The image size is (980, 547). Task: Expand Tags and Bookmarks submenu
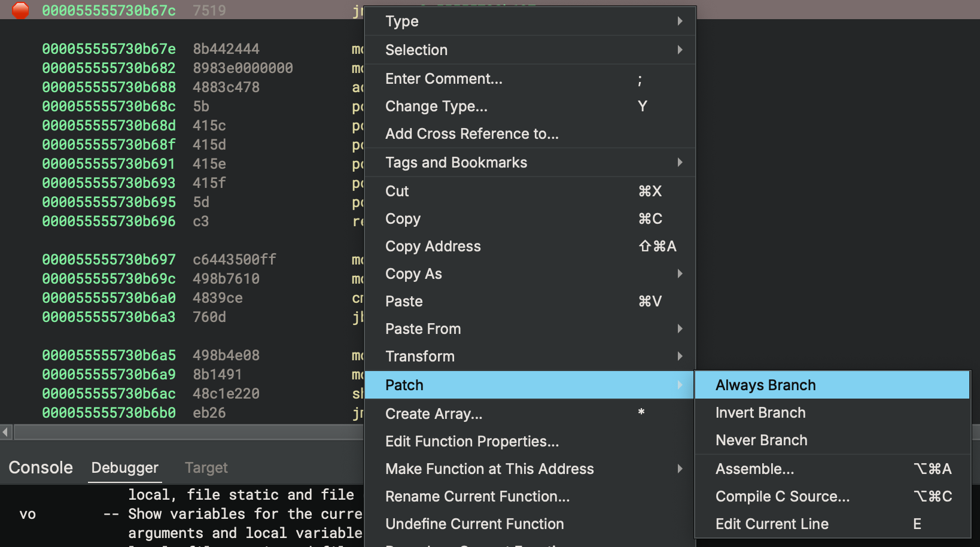pos(530,163)
